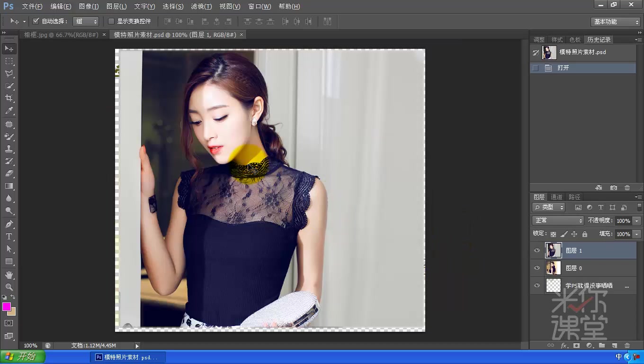
Task: Open the History panel flyout menu
Action: pyautogui.click(x=639, y=39)
